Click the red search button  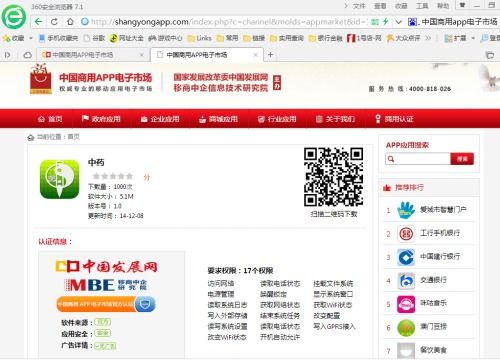pyautogui.click(x=462, y=159)
